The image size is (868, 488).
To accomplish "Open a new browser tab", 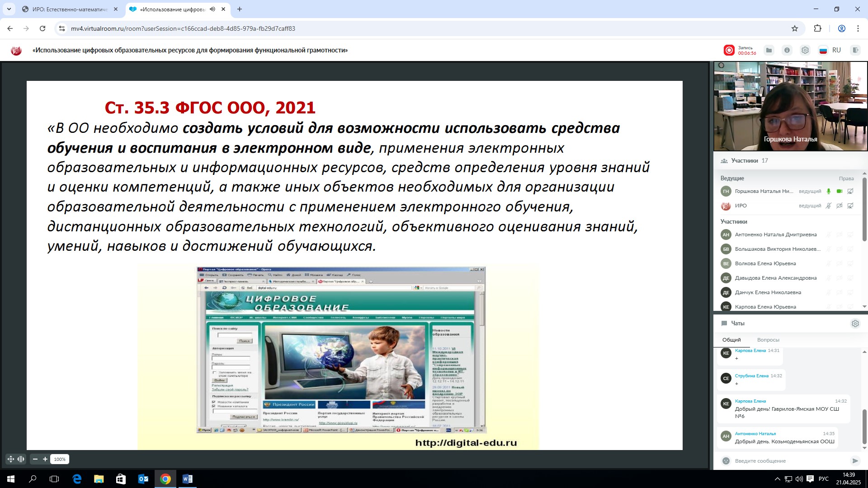I will coord(240,9).
